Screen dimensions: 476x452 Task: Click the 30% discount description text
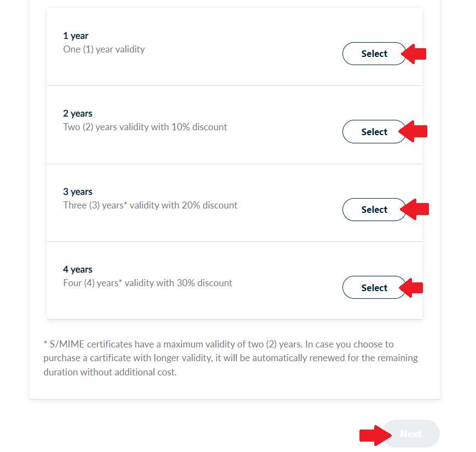pos(148,283)
